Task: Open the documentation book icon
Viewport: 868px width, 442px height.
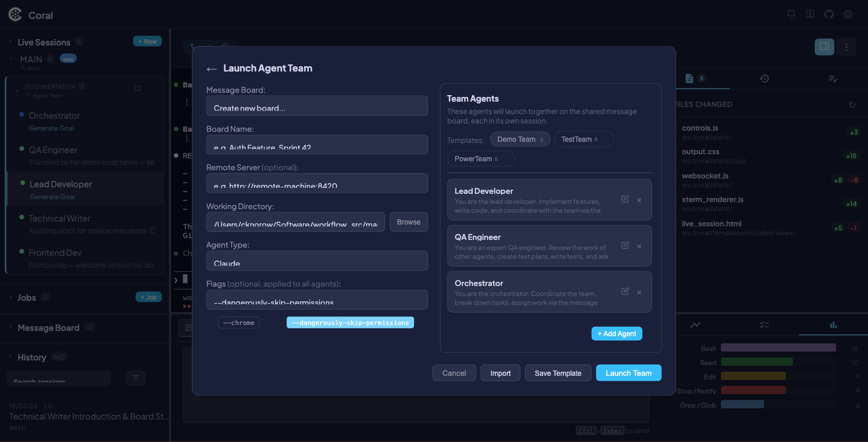Action: click(810, 14)
